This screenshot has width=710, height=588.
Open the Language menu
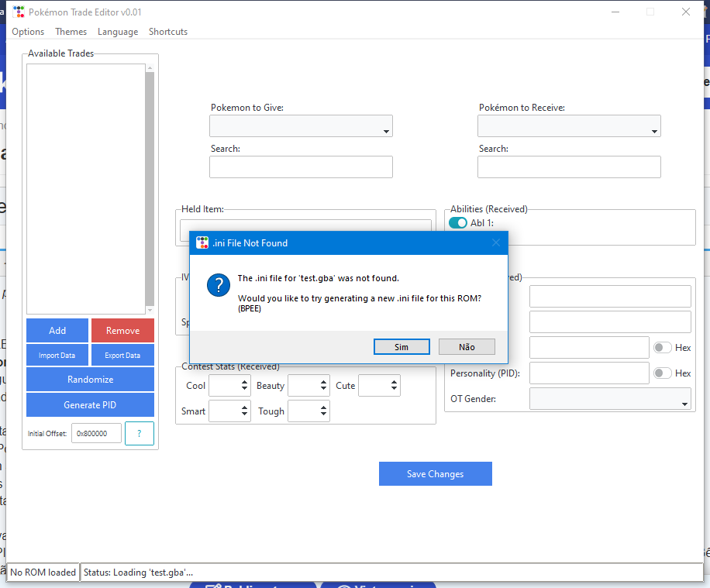118,32
